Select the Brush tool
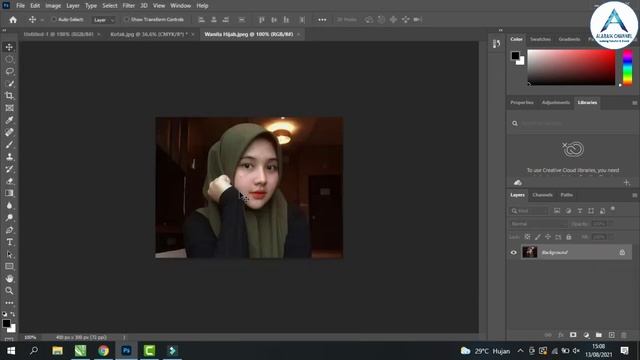640x360 pixels. pyautogui.click(x=9, y=144)
